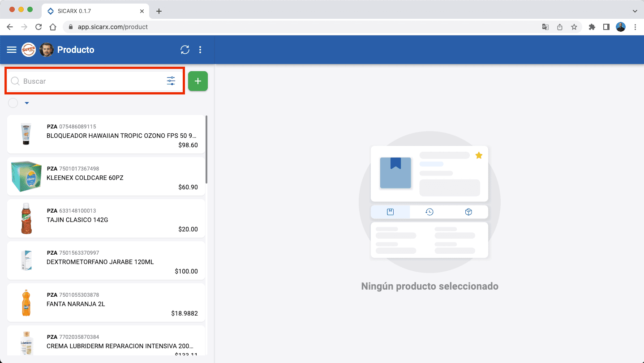Click the Google Translate icon in address bar

[545, 27]
